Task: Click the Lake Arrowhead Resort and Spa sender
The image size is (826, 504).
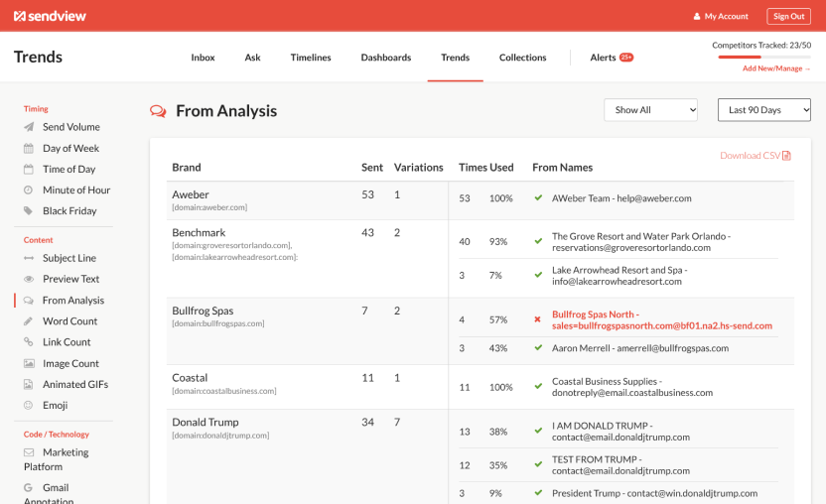Action: click(x=619, y=276)
